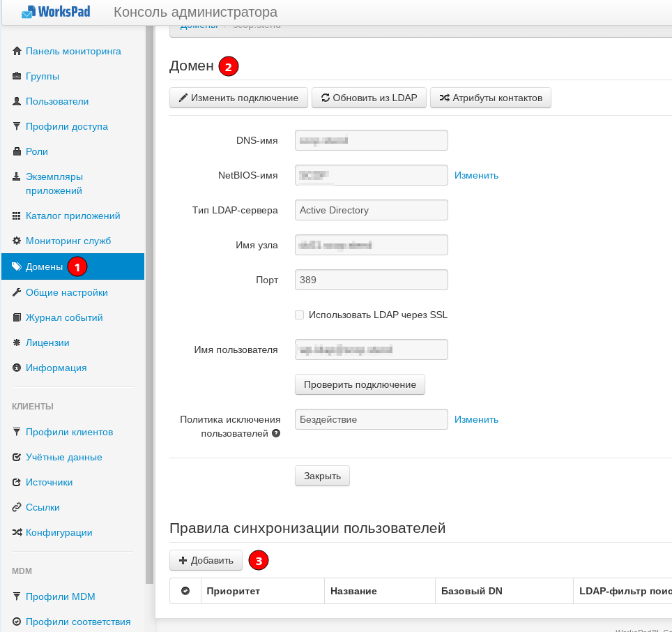The image size is (672, 632).
Task: Click the briefcase icon next to Группы
Action: (x=17, y=76)
